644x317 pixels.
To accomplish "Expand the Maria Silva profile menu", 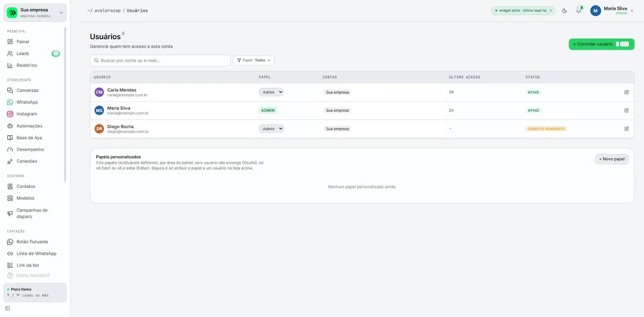I will pos(612,11).
